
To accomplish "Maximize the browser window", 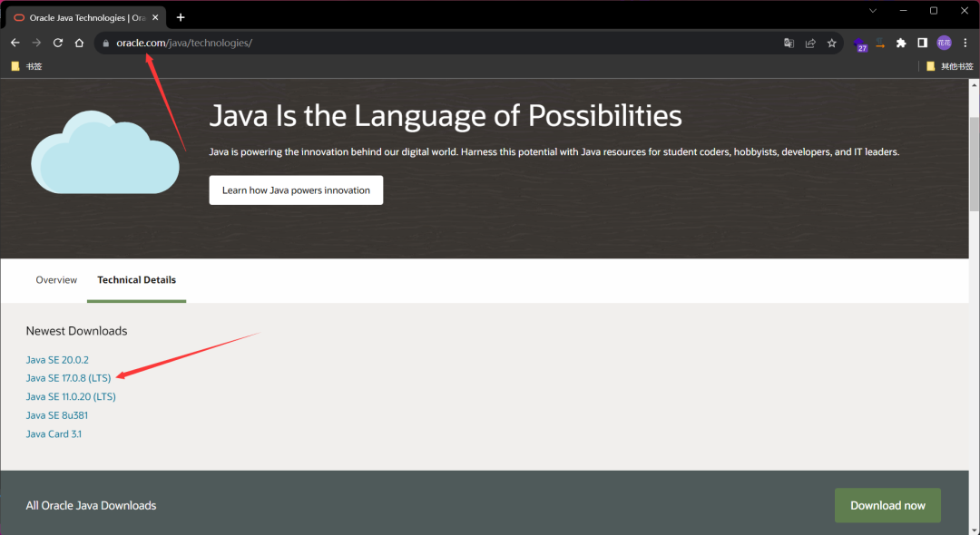I will (x=934, y=11).
